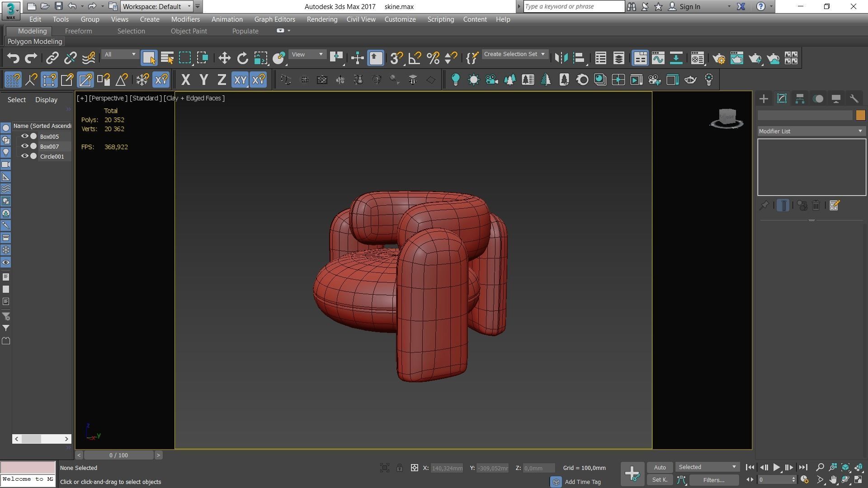Open the All selection filter dropdown
Viewport: 868px width, 488px height.
[x=120, y=54]
